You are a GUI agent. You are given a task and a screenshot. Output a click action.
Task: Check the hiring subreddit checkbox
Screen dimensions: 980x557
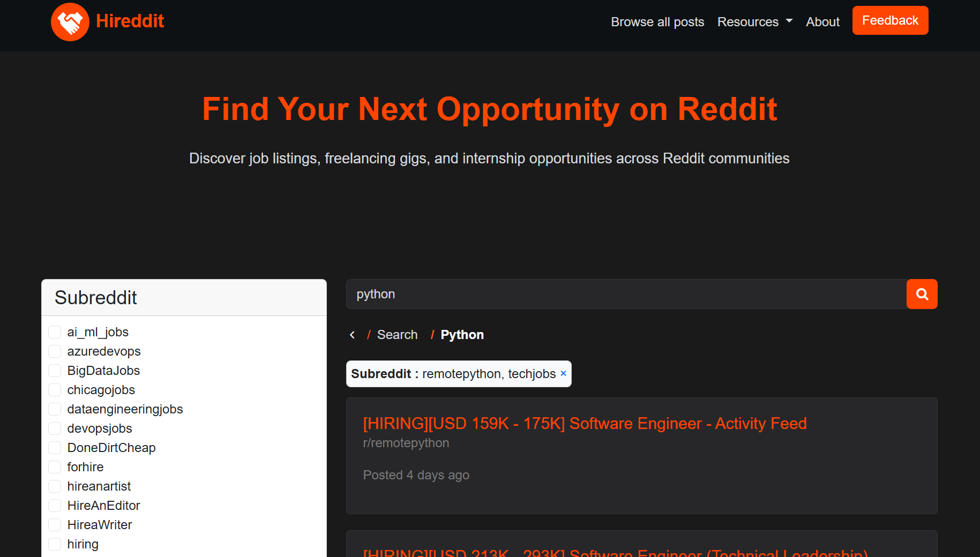point(55,544)
